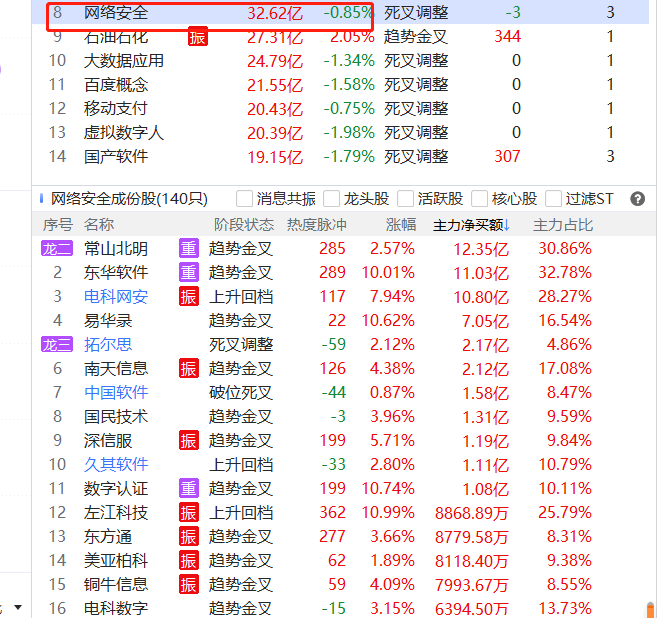Check the 活跃股 filter box

click(x=406, y=199)
